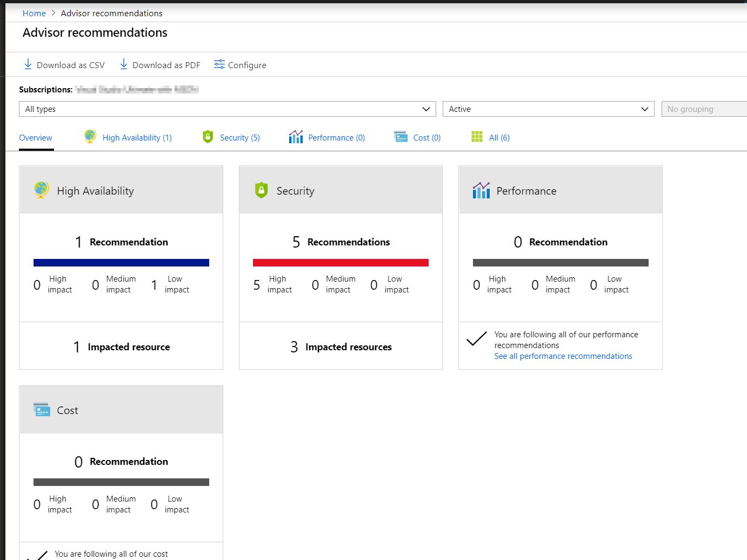Open the All types dropdown
This screenshot has width=747, height=560.
tap(228, 109)
